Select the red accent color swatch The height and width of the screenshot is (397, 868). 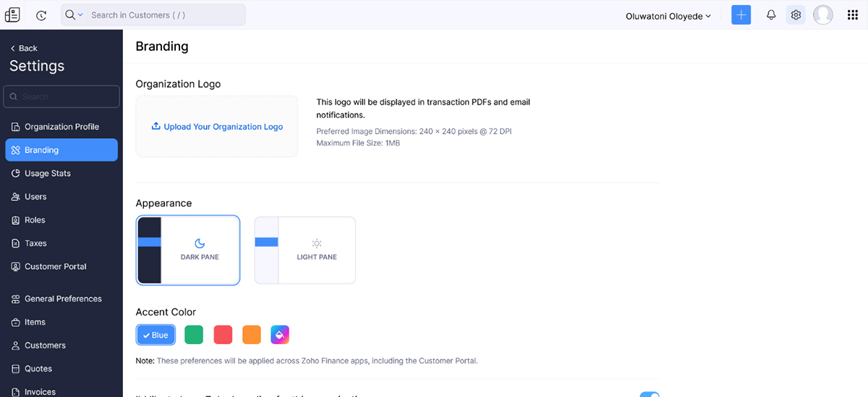[224, 335]
